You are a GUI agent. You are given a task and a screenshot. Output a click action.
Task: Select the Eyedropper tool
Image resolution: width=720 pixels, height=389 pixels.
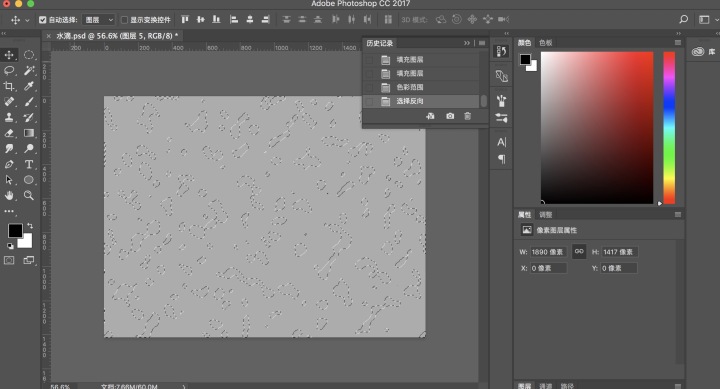point(29,86)
